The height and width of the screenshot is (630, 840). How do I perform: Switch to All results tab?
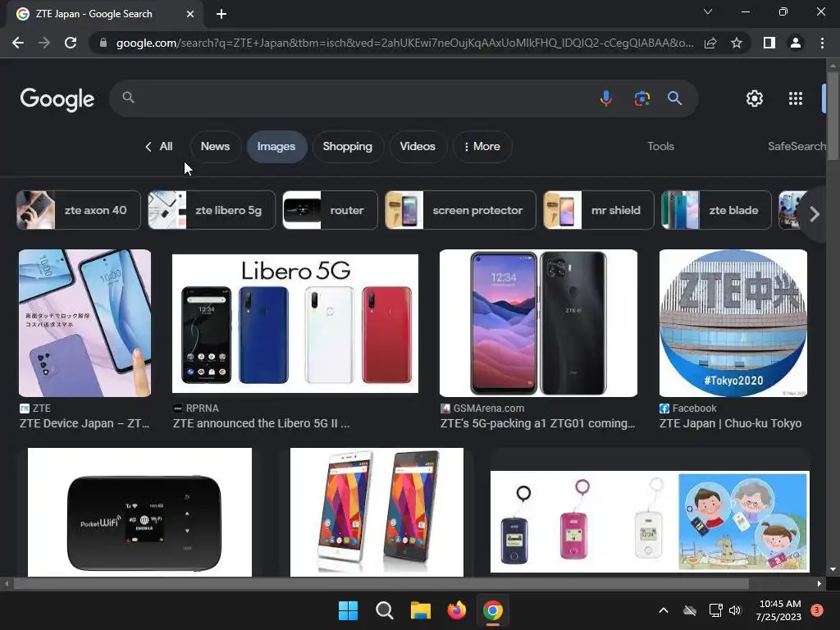(159, 146)
